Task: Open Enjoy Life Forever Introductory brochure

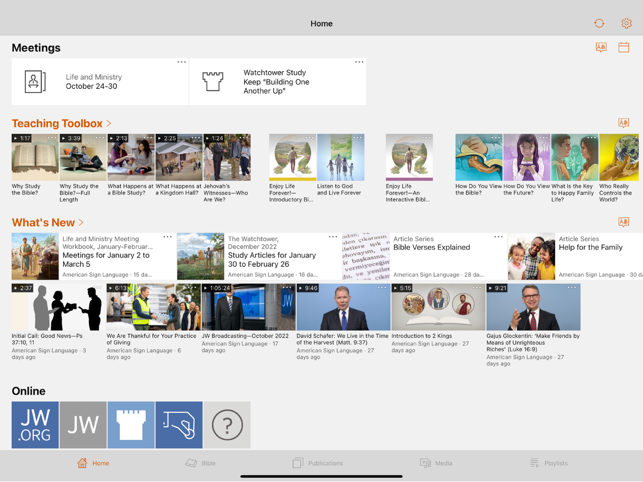Action: pos(292,158)
